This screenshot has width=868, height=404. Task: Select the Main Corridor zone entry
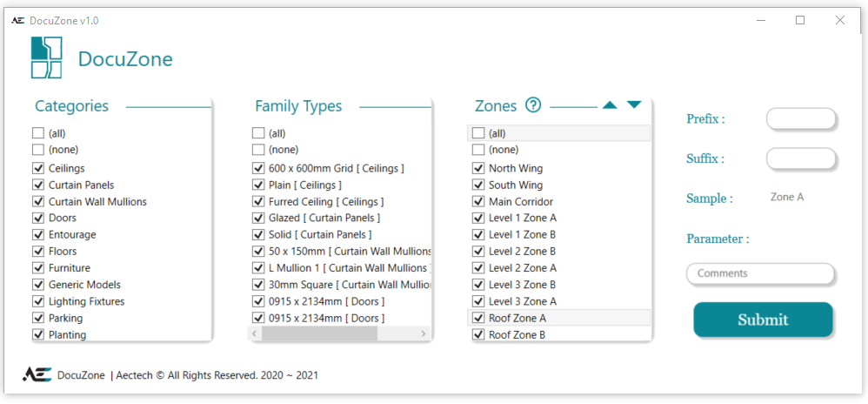click(x=520, y=201)
